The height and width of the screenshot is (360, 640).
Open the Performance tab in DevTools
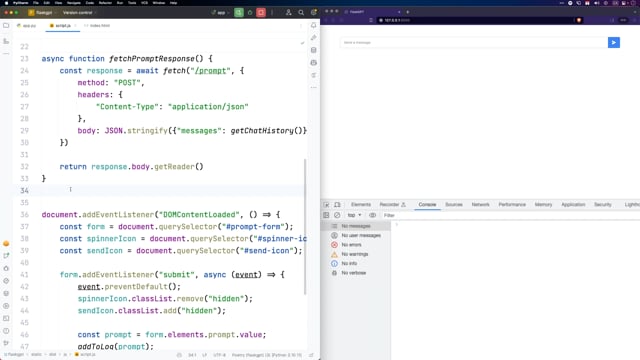click(x=512, y=204)
